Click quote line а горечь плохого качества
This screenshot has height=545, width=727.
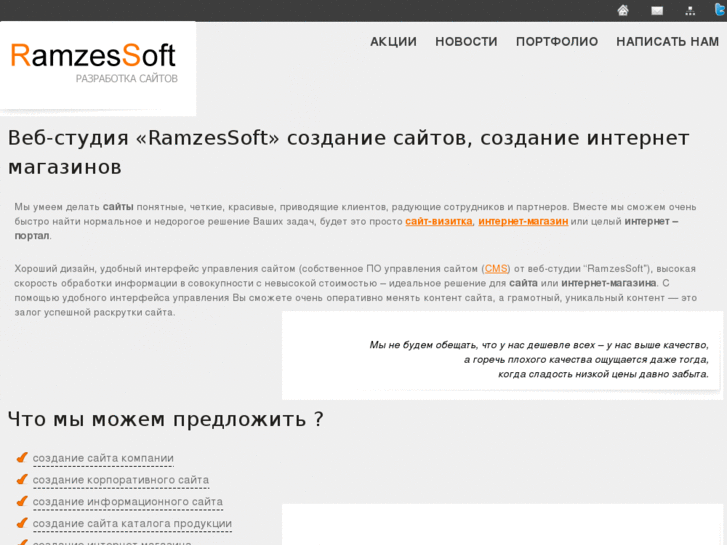point(586,359)
